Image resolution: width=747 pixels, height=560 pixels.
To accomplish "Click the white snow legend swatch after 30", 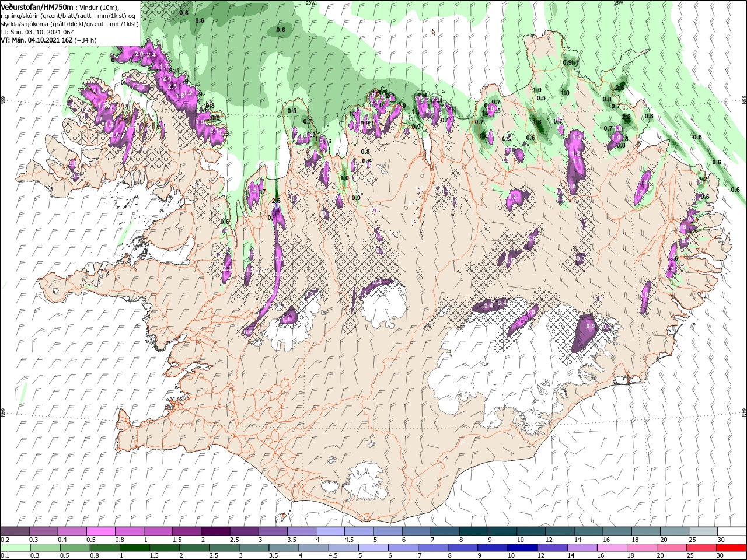I will (731, 531).
